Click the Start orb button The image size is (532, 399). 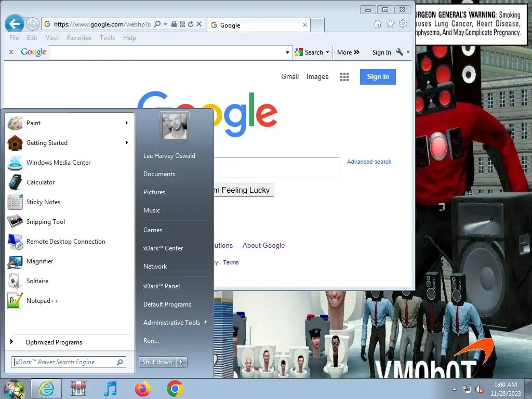[14, 390]
